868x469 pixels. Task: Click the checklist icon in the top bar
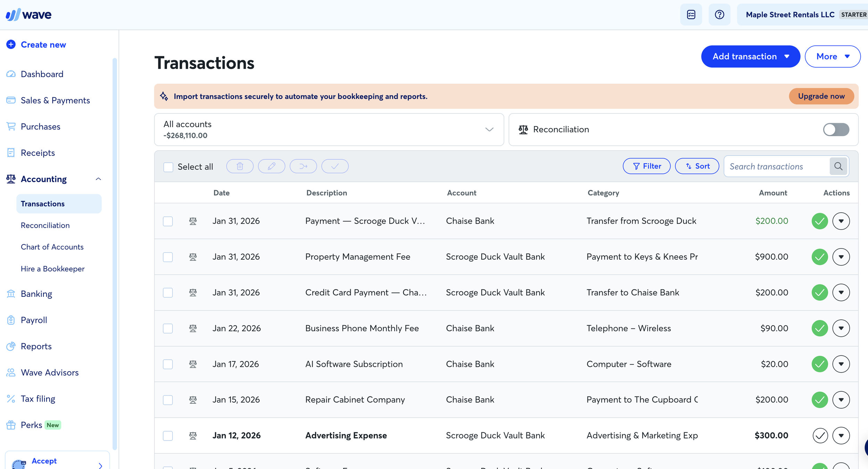[691, 14]
